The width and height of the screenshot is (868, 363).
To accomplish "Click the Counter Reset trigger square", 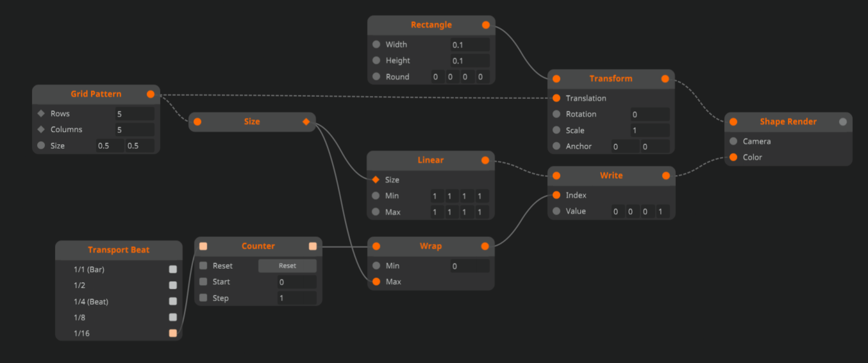I will pyautogui.click(x=203, y=266).
